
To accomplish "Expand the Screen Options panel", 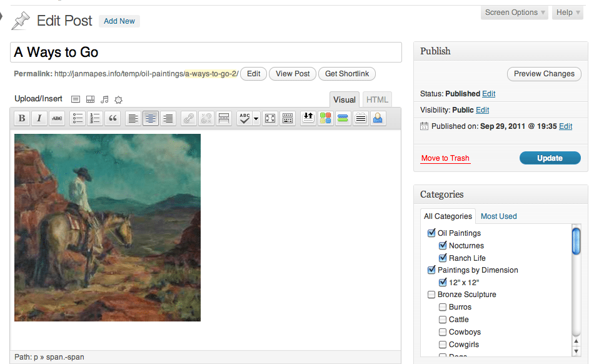I will (x=514, y=13).
